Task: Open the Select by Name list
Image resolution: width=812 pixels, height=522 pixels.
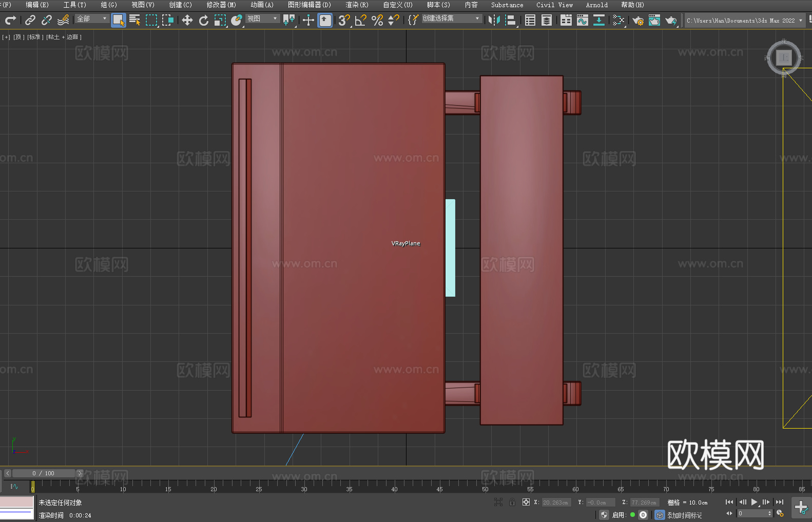Action: (x=135, y=20)
